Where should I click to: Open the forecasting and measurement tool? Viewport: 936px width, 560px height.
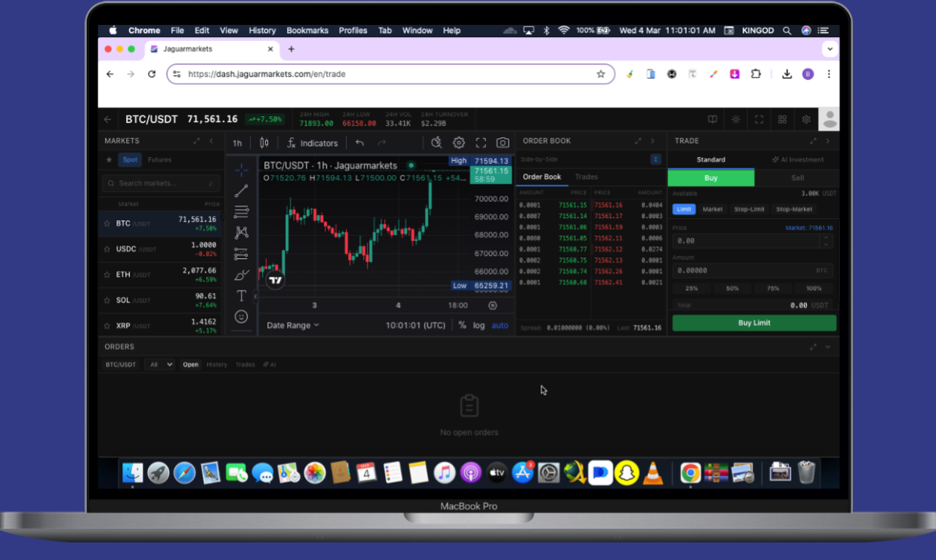click(x=242, y=254)
